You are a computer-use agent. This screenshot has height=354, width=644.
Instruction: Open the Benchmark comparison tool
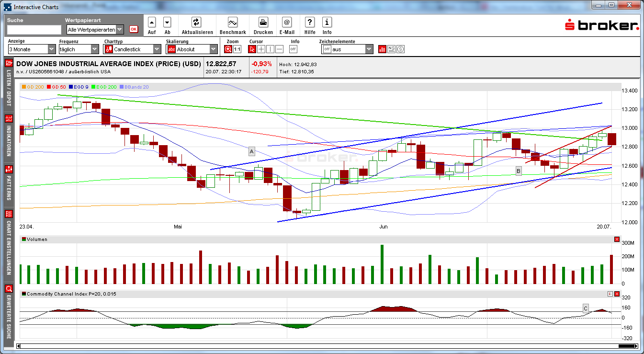click(233, 22)
